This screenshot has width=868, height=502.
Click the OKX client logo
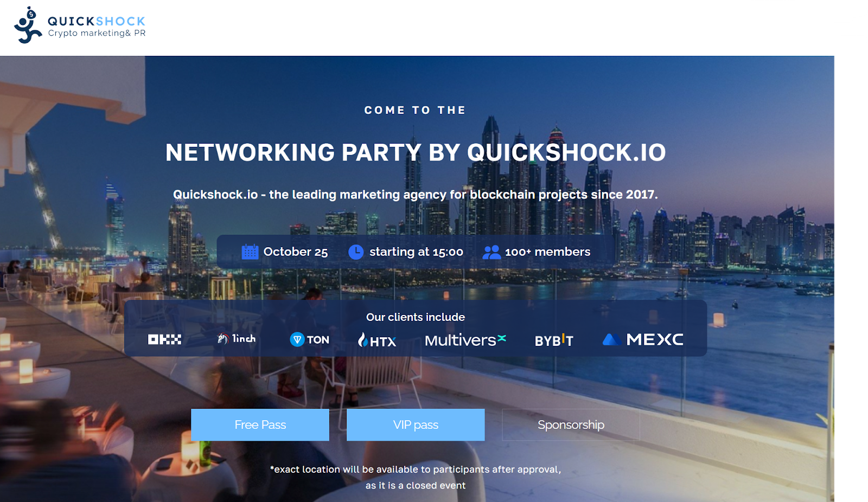164,339
